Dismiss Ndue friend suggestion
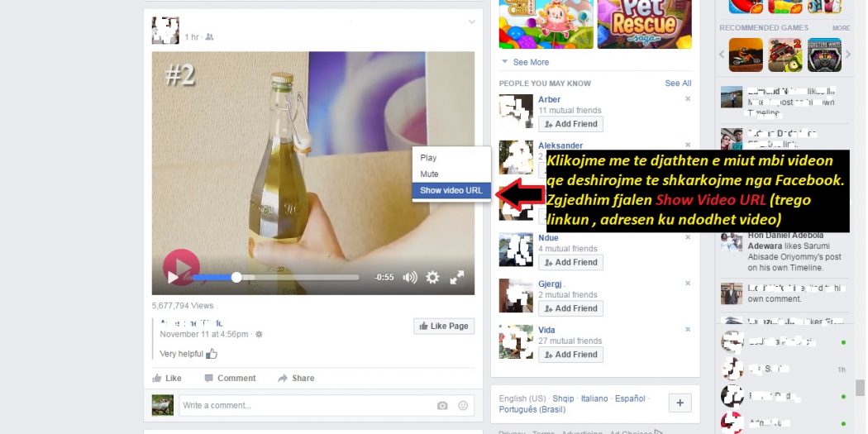 click(688, 237)
